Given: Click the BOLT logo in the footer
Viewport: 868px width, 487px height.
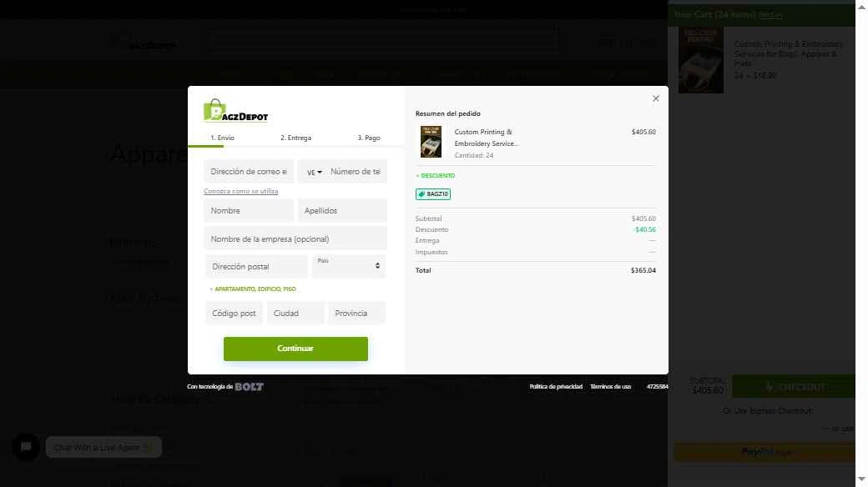Looking at the screenshot, I should click(249, 386).
